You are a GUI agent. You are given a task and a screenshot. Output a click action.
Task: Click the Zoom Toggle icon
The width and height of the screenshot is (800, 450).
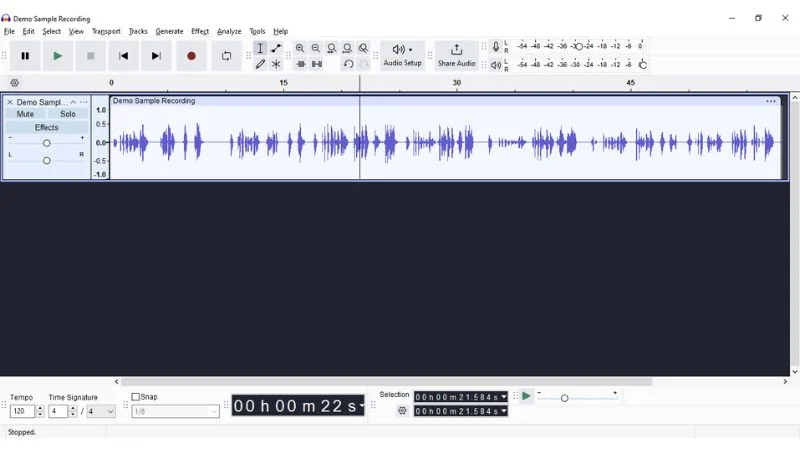tap(363, 48)
